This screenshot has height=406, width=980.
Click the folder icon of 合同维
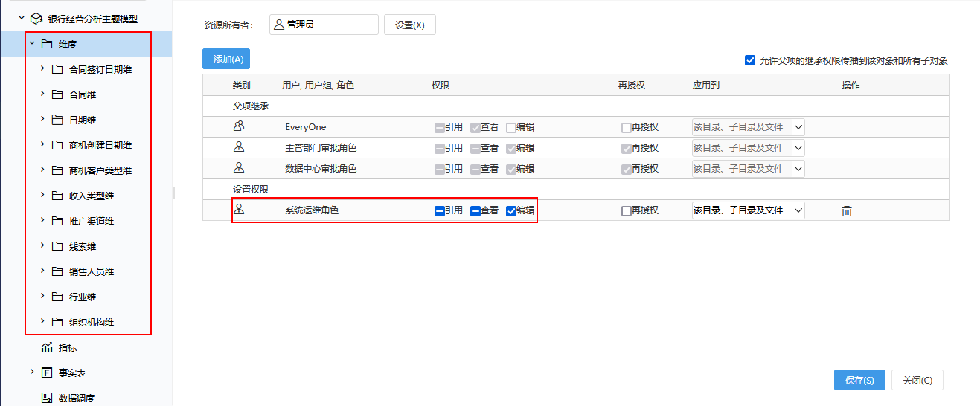pyautogui.click(x=57, y=94)
